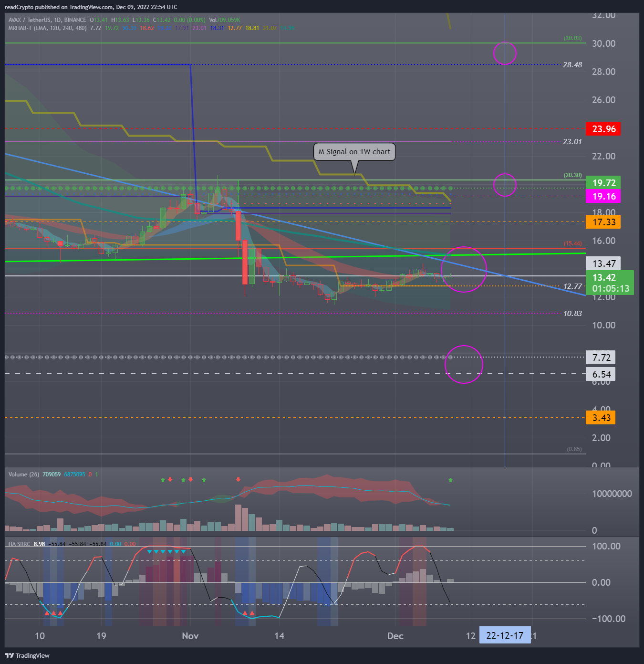Viewport: 644px width, 664px height.
Task: Click the current price 13.42 countdown label
Action: 610,283
